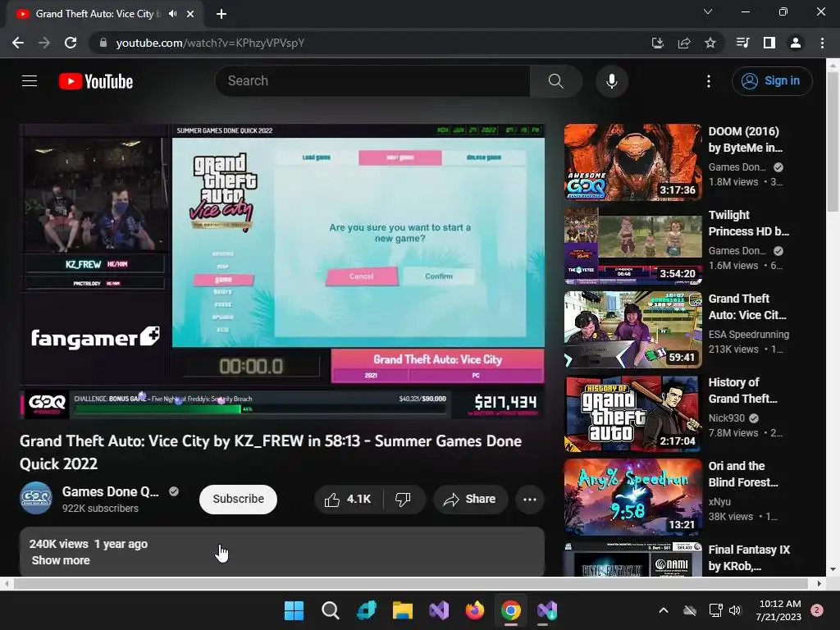Image resolution: width=840 pixels, height=630 pixels.
Task: Show hidden system tray icons
Action: click(663, 610)
